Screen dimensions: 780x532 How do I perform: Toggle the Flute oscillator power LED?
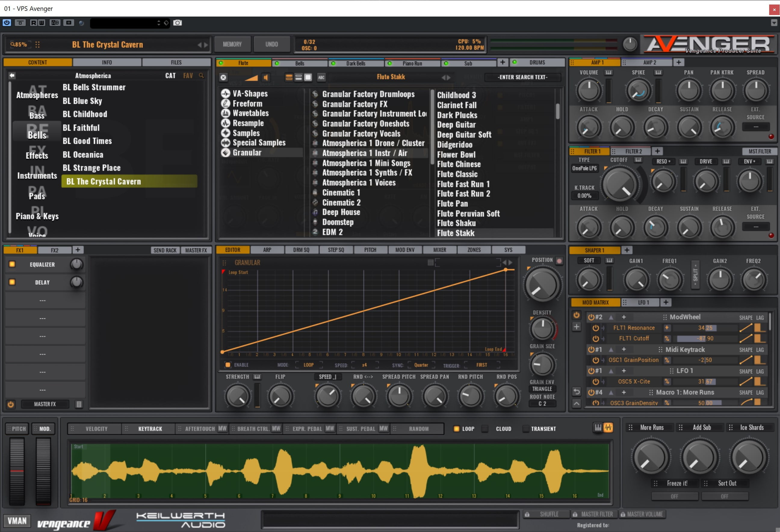221,63
